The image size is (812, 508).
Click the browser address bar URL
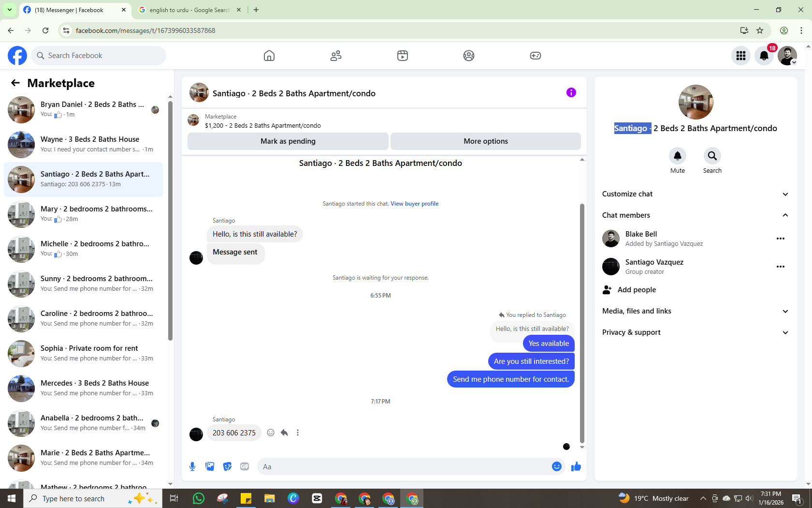145,30
